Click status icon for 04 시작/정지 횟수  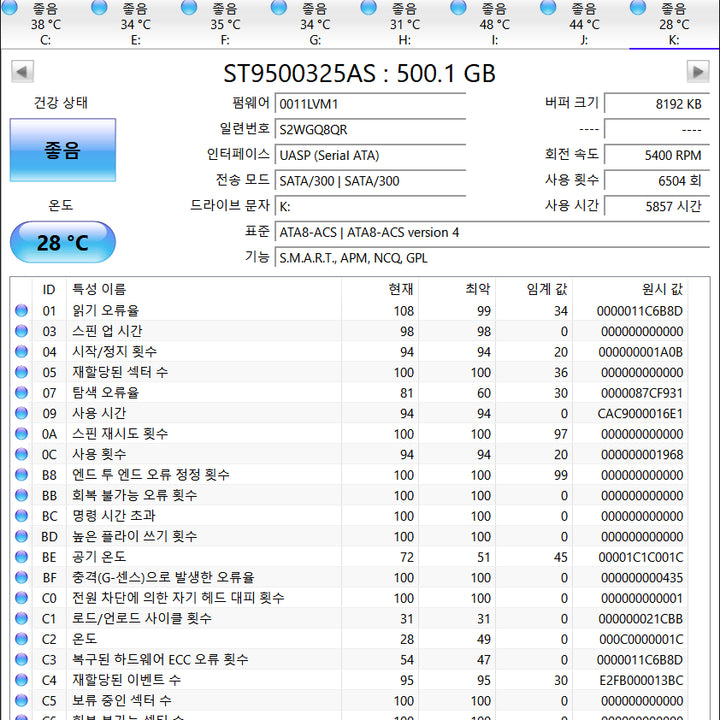[22, 352]
